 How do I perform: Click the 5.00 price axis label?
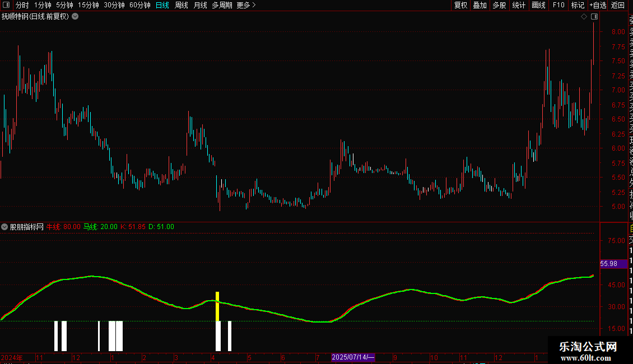(618, 207)
